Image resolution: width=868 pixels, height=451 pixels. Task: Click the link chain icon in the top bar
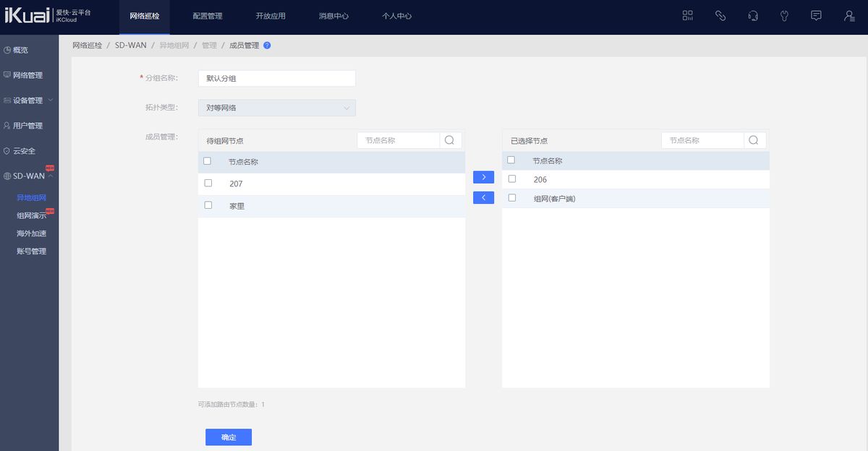(x=720, y=15)
